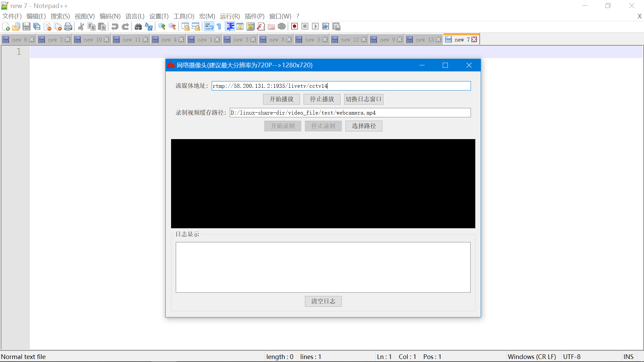Viewport: 644px width, 362px height.
Task: Toggle Show all characters pilcrow icon
Action: pyautogui.click(x=219, y=26)
